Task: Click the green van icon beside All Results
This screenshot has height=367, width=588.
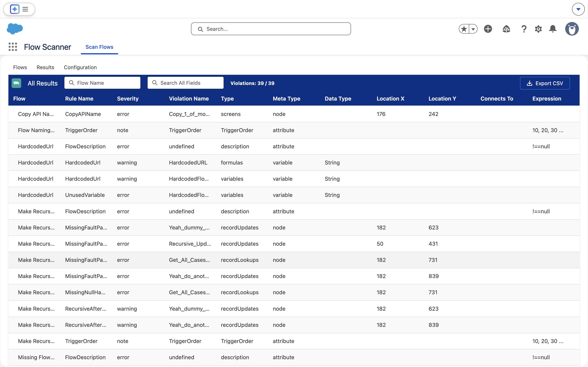Action: click(x=16, y=83)
